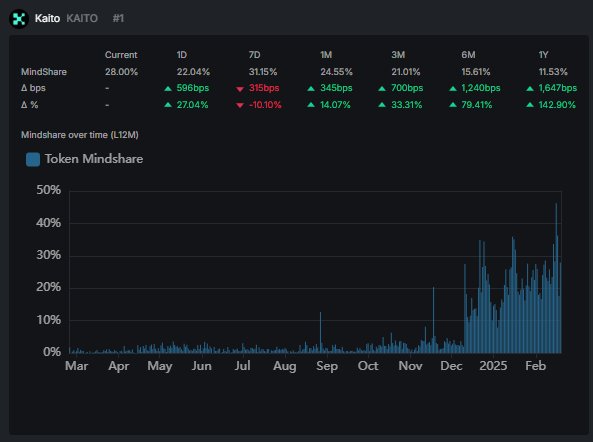
Task: Click the 6M mindshare value 15.61%
Action: pyautogui.click(x=476, y=72)
